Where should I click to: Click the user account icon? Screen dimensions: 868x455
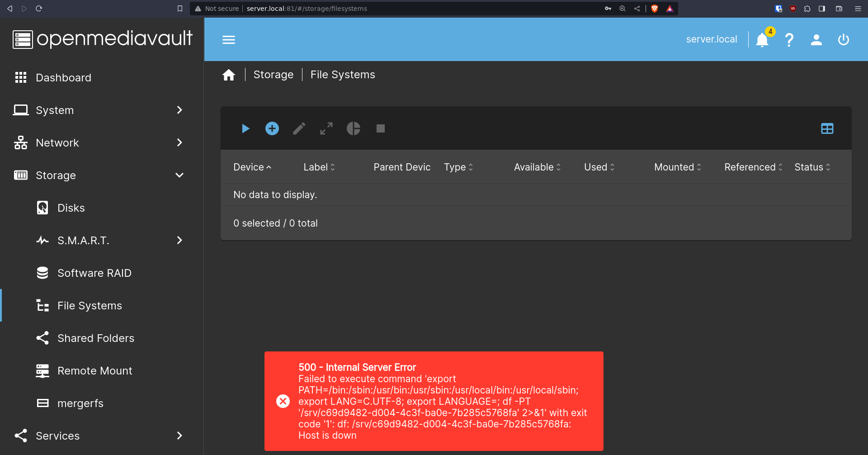click(x=816, y=40)
